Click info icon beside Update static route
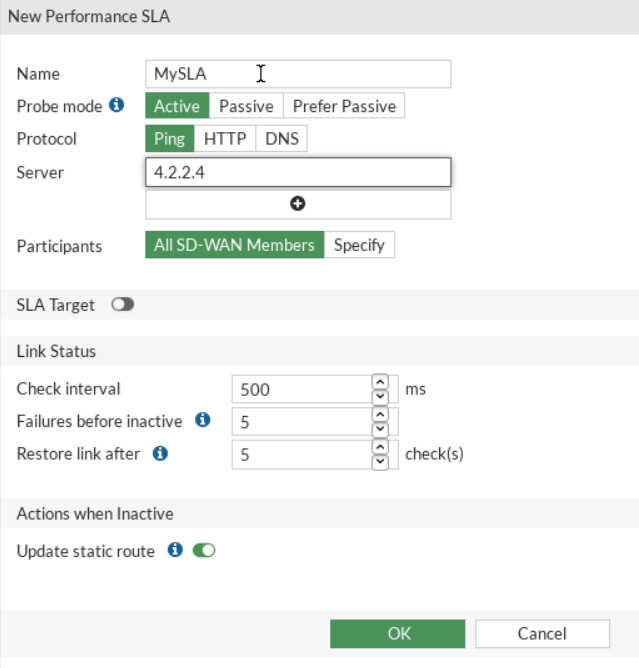 pyautogui.click(x=175, y=550)
